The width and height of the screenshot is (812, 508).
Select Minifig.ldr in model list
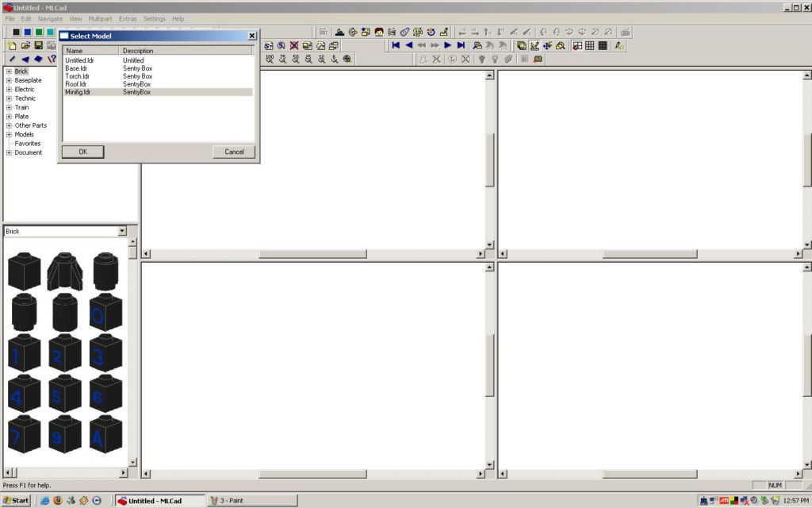click(x=78, y=92)
